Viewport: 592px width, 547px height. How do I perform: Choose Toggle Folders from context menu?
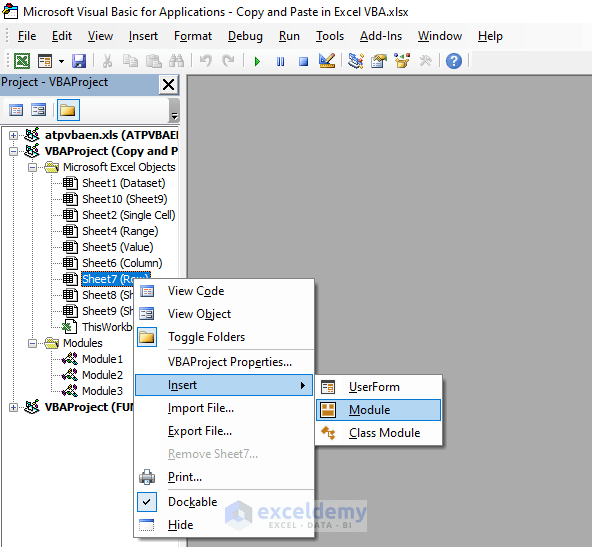click(x=224, y=337)
